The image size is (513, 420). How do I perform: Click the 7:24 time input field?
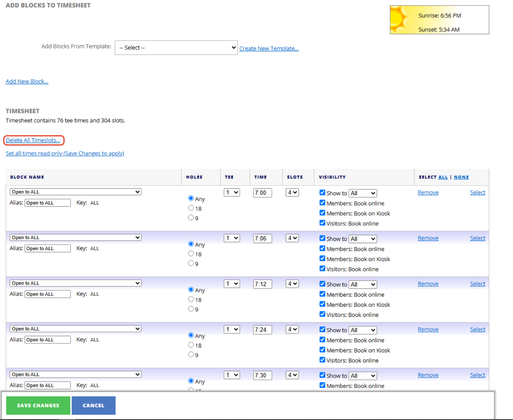[262, 330]
